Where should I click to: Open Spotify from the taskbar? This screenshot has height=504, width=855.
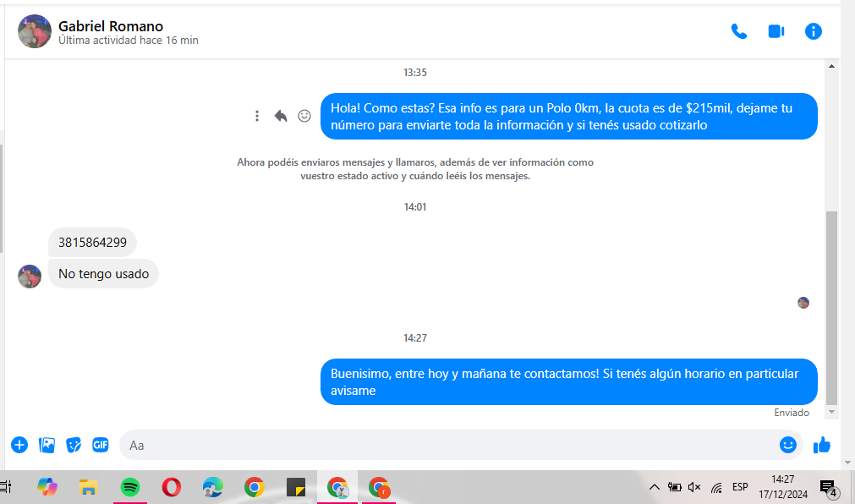point(130,487)
